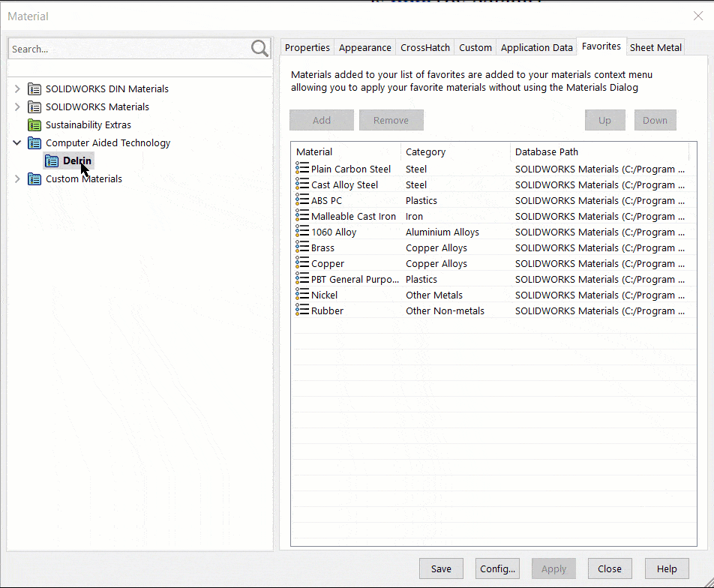
Task: Click the 1060 Alloy material icon
Action: pyautogui.click(x=302, y=231)
